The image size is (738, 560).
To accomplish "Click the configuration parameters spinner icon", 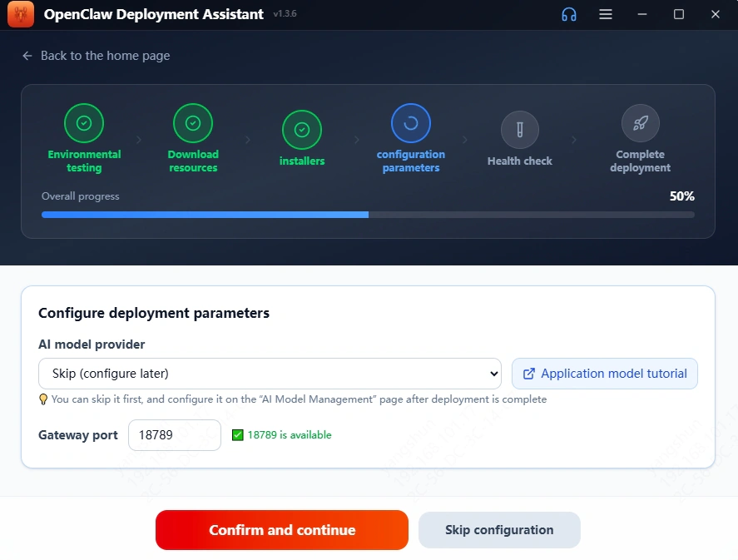I will [411, 123].
